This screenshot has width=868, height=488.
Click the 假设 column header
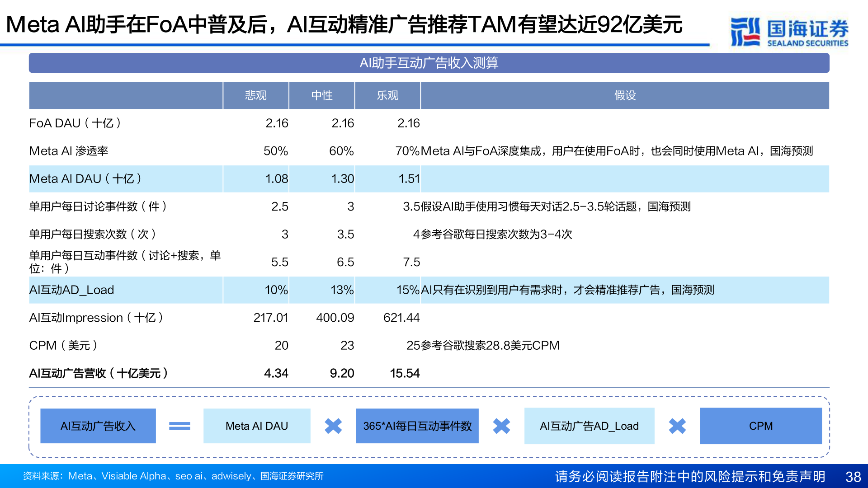[x=625, y=95]
